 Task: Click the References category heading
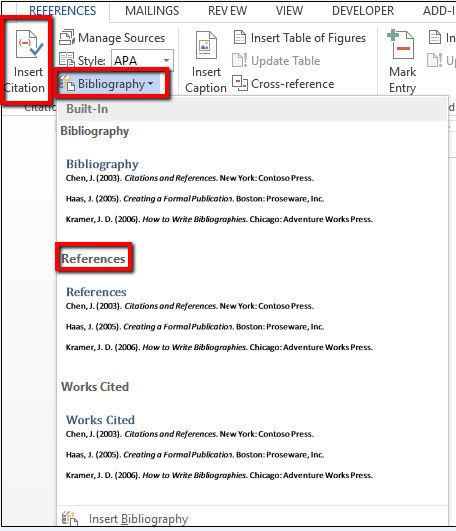[93, 259]
